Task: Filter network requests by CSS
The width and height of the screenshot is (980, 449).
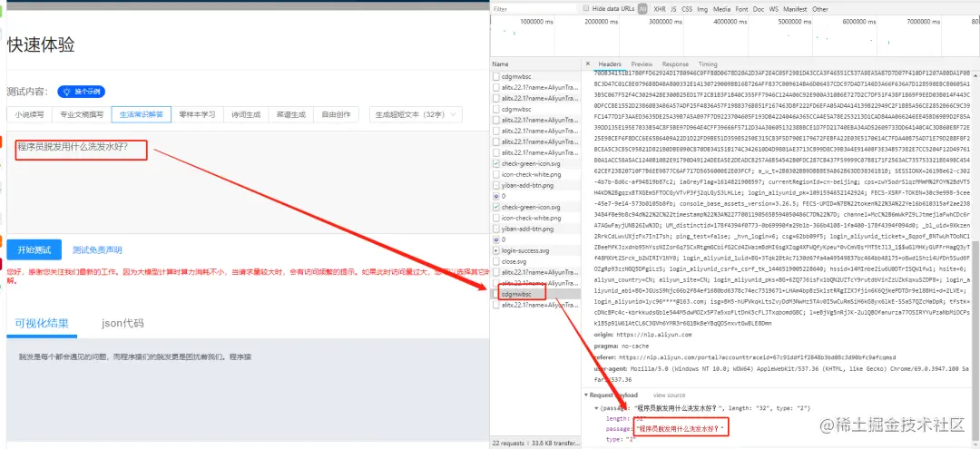Action: click(x=686, y=9)
